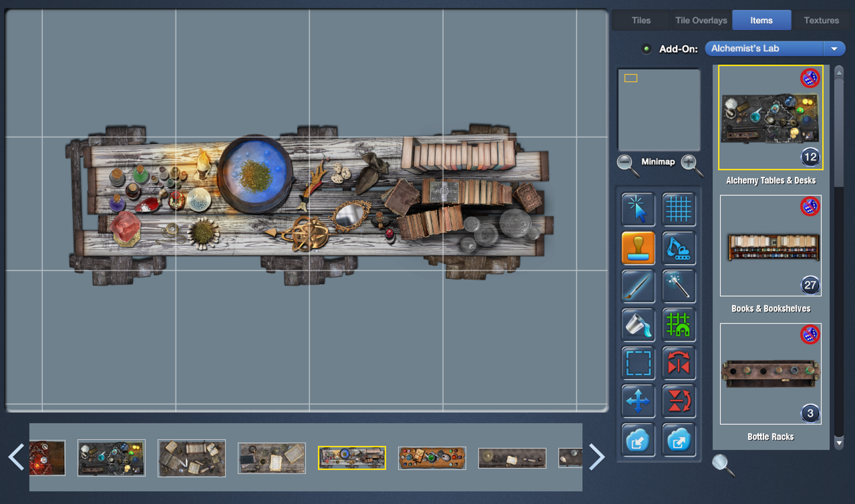Click the Bottle Racks label

771,437
